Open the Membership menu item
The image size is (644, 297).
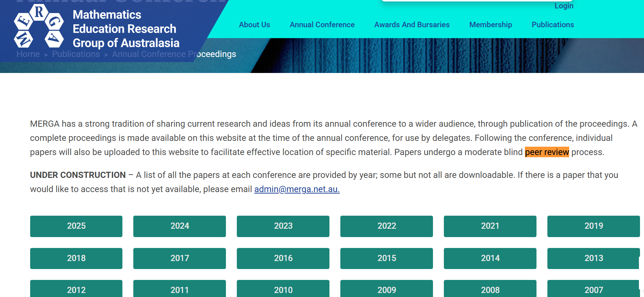pyautogui.click(x=490, y=25)
